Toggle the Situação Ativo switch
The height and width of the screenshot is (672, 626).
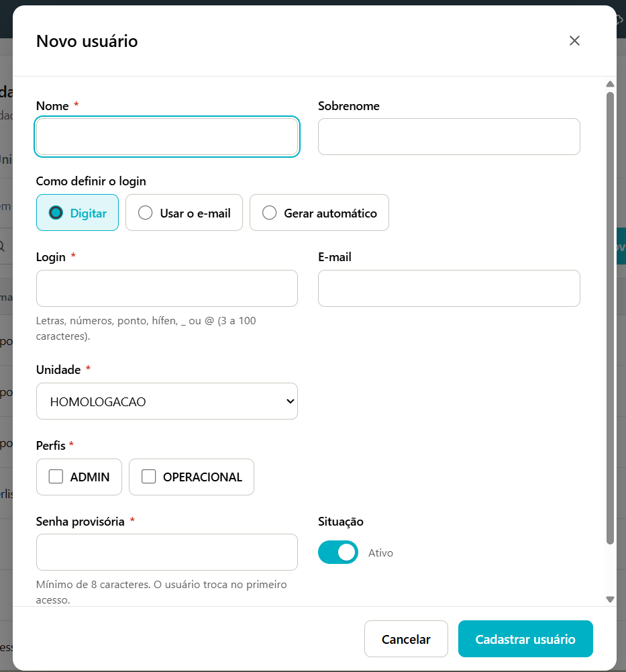point(338,553)
